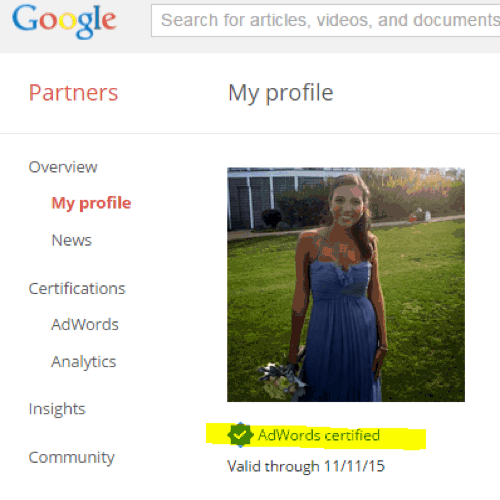Click the Valid through 11/11/15 text

pyautogui.click(x=306, y=466)
